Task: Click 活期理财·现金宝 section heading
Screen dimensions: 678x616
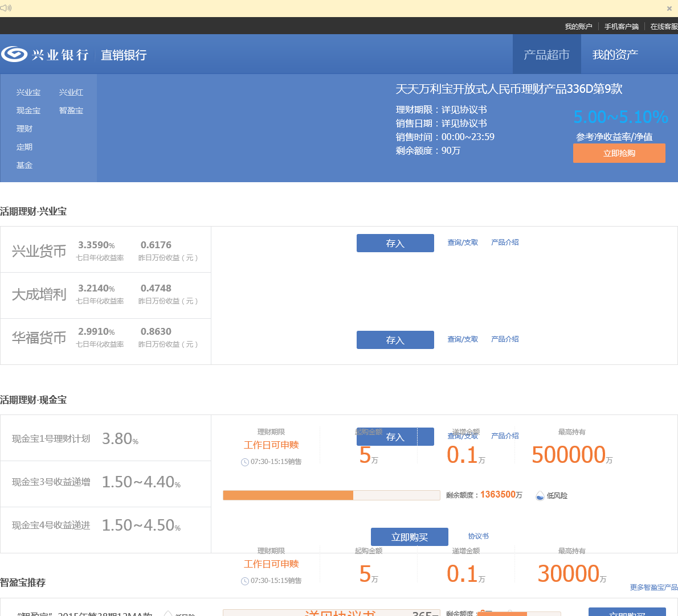Action: [33, 400]
